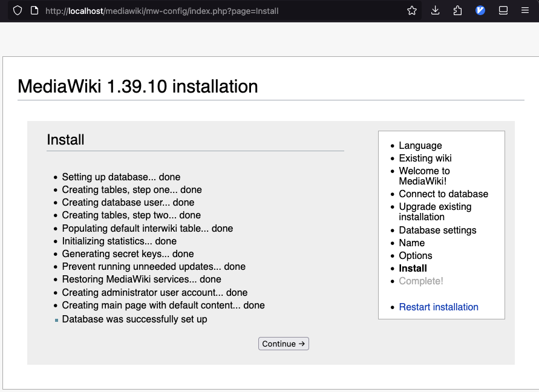539x392 pixels.
Task: Click the Upgrade existing installation step
Action: (435, 212)
